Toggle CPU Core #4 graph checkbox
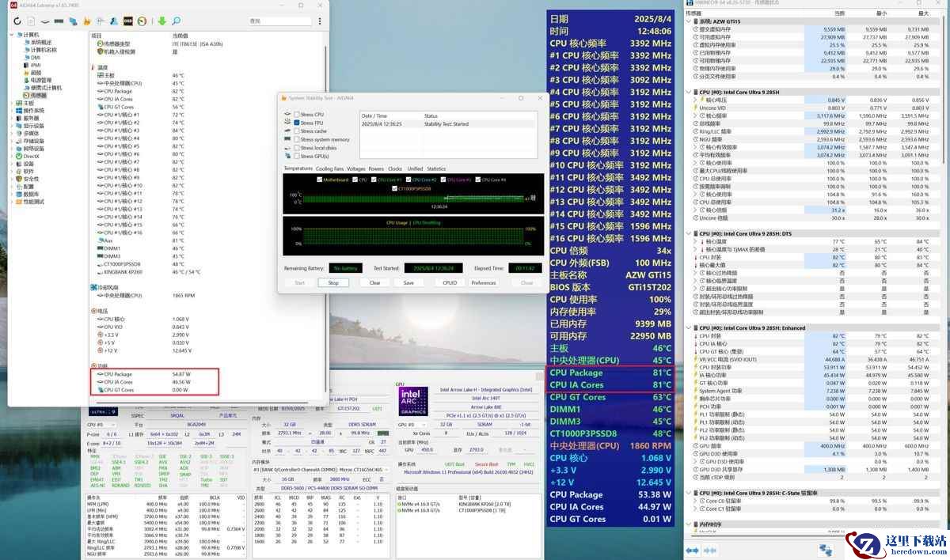This screenshot has width=950, height=560. tap(478, 180)
